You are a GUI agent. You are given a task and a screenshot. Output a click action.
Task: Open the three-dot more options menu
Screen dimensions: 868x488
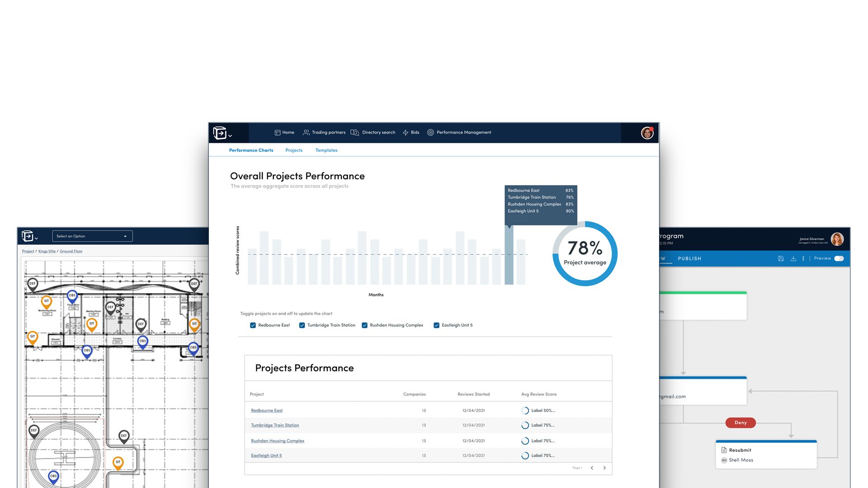(803, 259)
